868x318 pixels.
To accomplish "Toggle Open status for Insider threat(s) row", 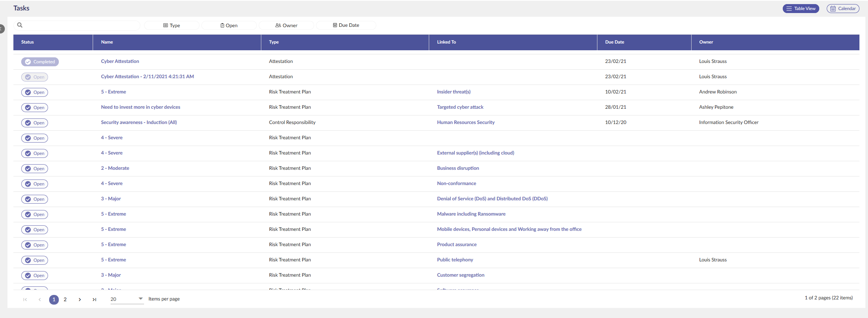I will (35, 92).
